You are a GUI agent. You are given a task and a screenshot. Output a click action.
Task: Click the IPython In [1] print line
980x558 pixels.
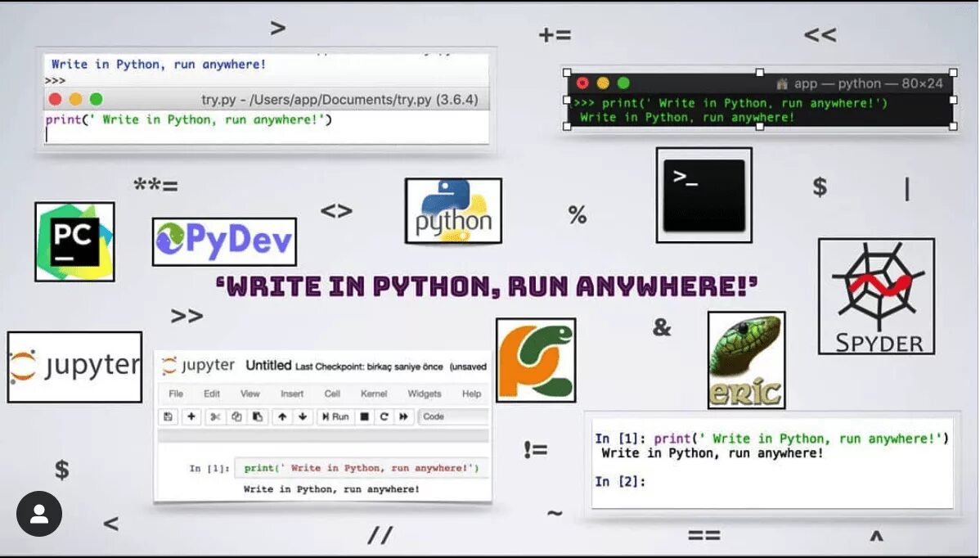point(772,439)
